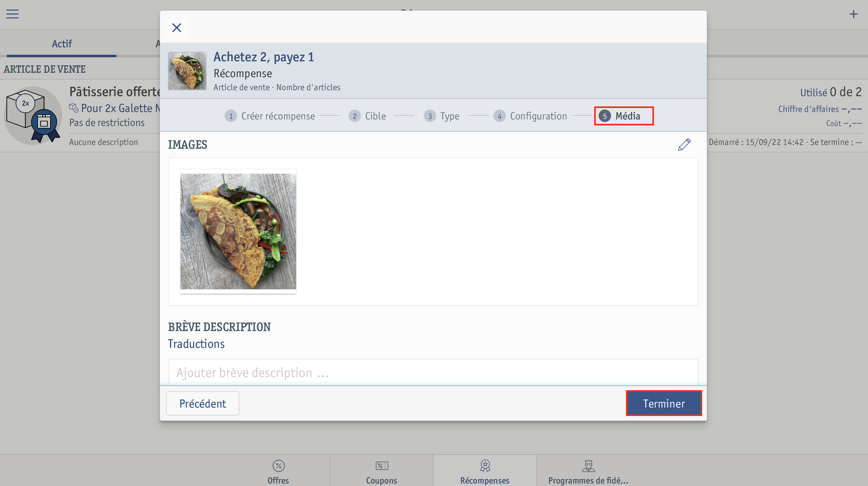This screenshot has width=868, height=486.
Task: Click the pencil edit images icon
Action: point(684,145)
